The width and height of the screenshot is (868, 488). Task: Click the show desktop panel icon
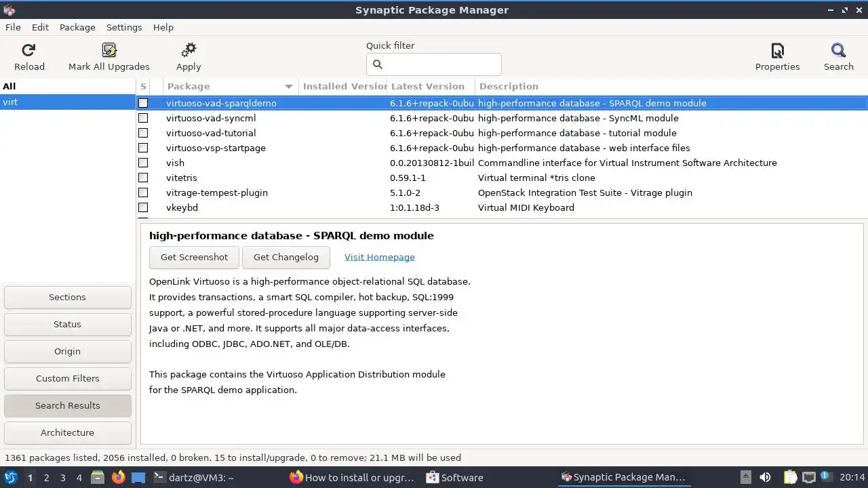(x=138, y=477)
